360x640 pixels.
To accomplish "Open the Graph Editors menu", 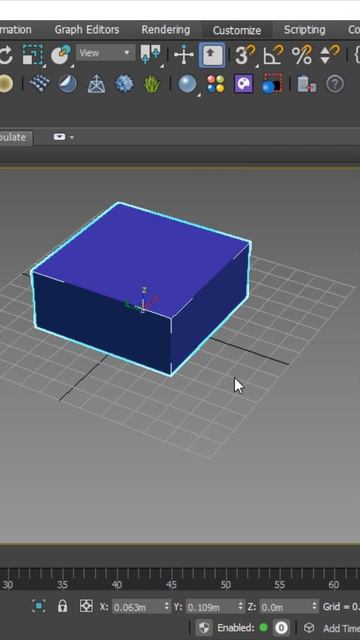I will click(x=87, y=30).
